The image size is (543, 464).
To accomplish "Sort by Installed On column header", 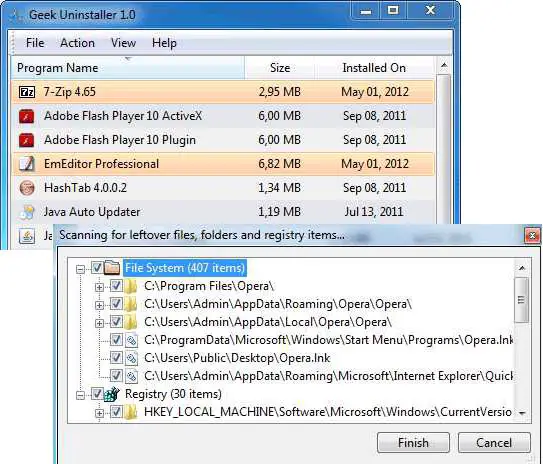I will [x=374, y=68].
